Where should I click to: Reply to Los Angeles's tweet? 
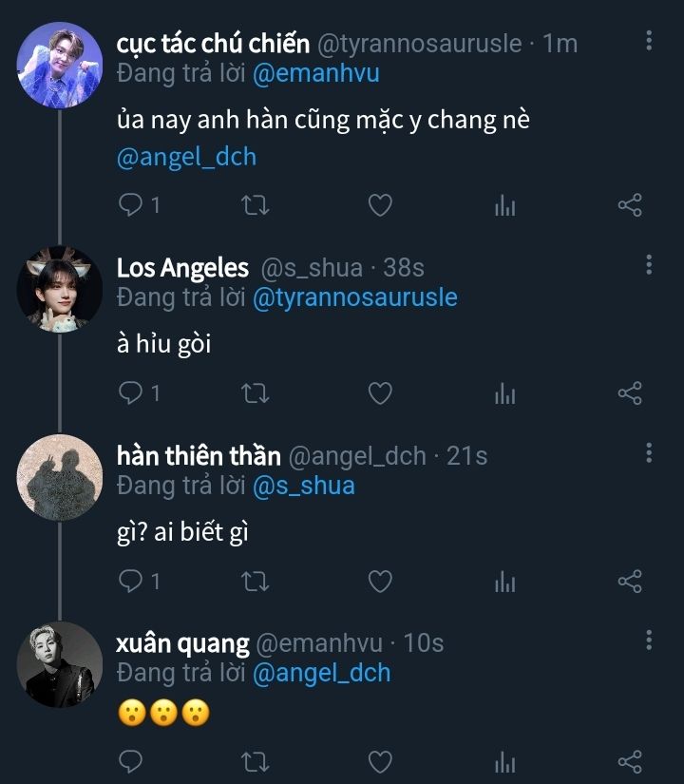pyautogui.click(x=132, y=393)
